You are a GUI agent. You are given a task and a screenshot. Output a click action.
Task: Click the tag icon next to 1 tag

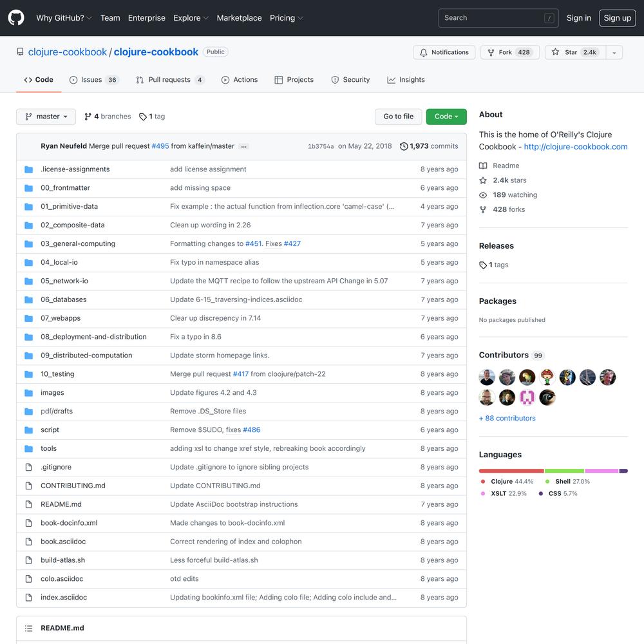coord(142,117)
